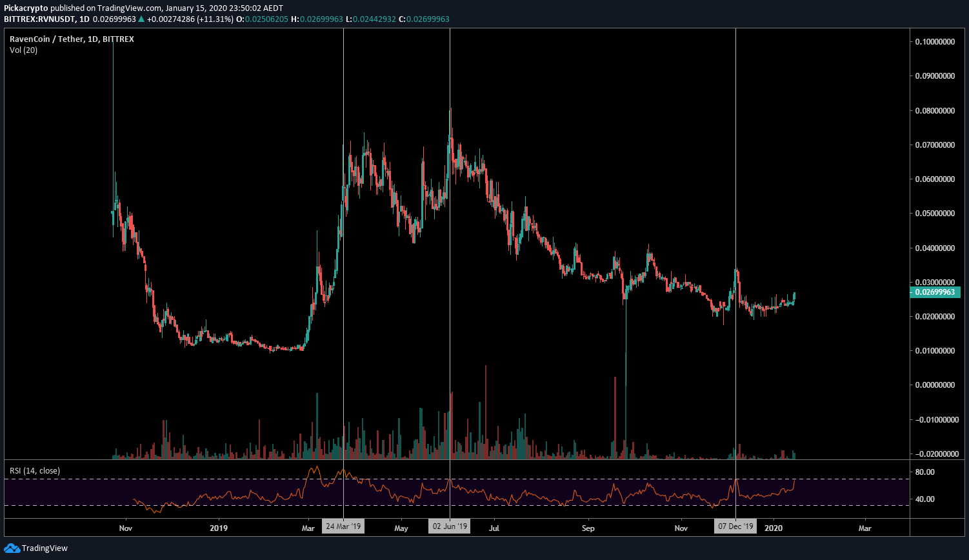
Task: Click the green up-arrow change indicator in header
Action: click(141, 19)
